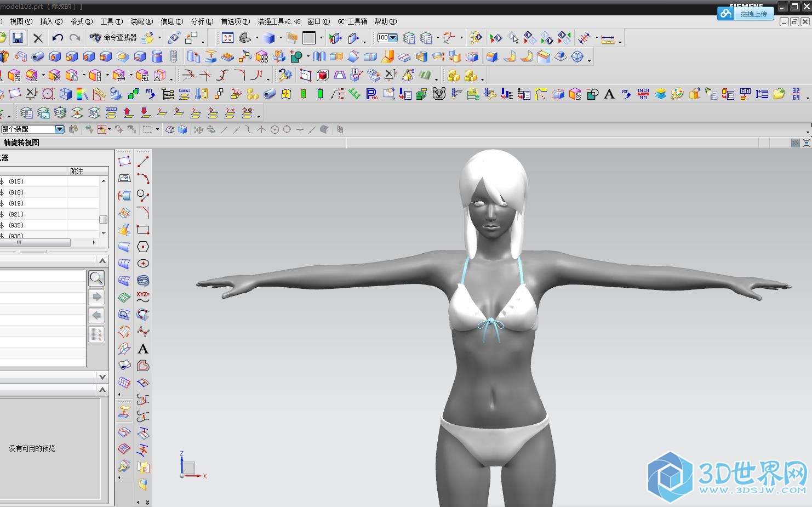
Task: Click the XYZ= law curve icon
Action: click(143, 298)
